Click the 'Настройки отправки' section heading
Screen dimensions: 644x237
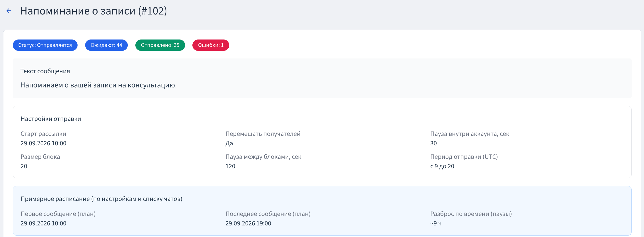tap(51, 119)
